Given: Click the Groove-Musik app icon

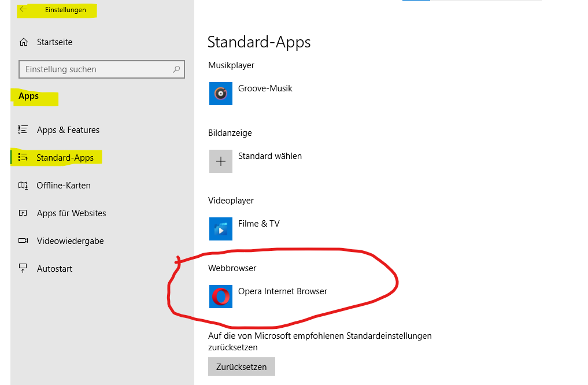Looking at the screenshot, I should click(220, 94).
